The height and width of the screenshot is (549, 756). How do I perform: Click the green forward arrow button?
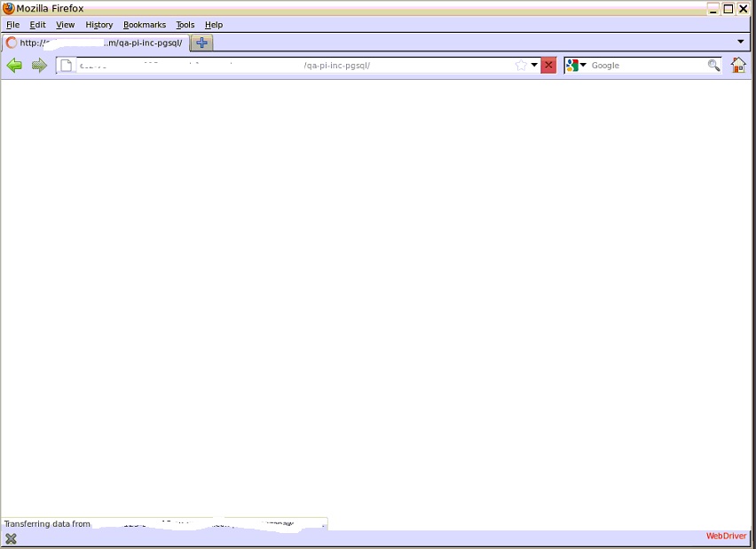39,66
